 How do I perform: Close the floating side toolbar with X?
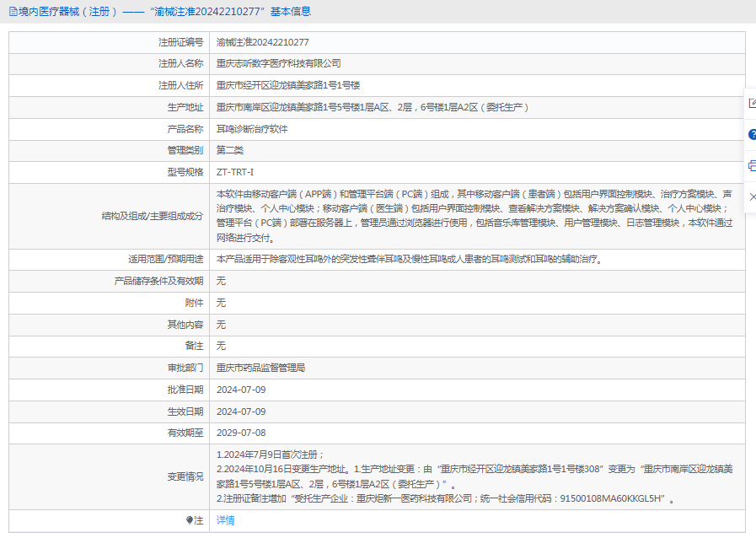click(752, 196)
